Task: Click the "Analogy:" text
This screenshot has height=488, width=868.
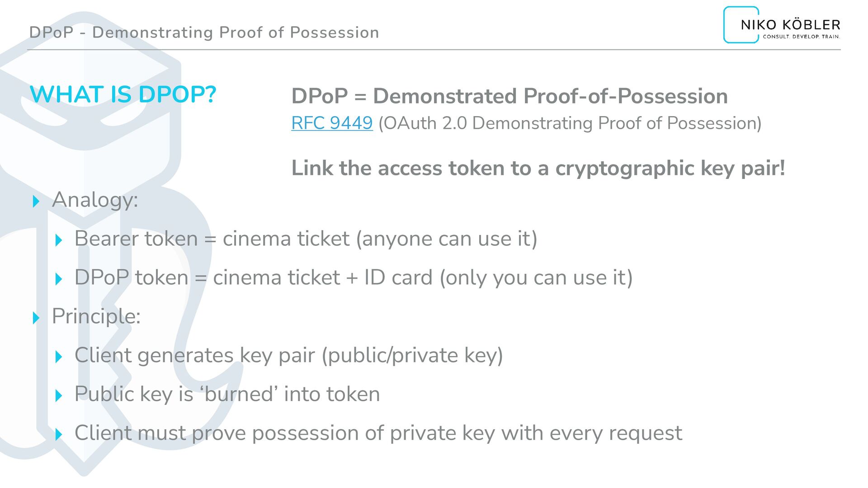Action: pyautogui.click(x=95, y=200)
